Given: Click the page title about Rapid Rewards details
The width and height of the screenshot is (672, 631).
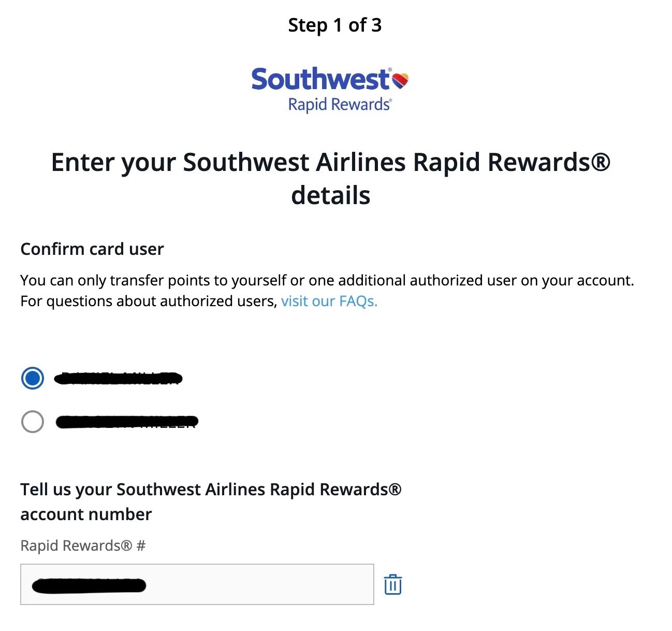Looking at the screenshot, I should click(331, 179).
